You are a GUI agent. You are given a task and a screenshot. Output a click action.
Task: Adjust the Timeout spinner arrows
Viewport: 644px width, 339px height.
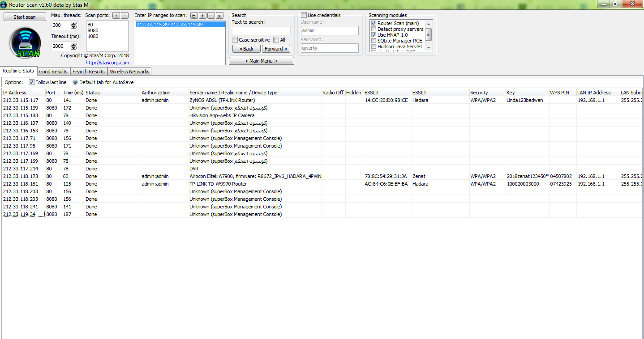(74, 46)
